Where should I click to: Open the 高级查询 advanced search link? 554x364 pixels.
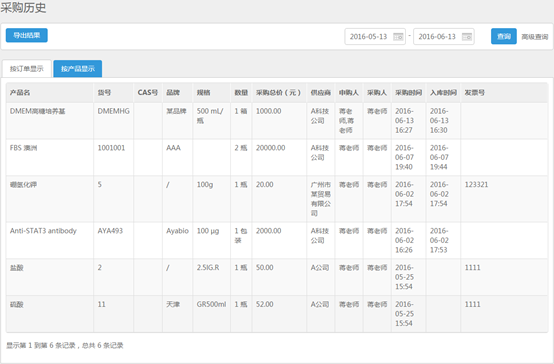click(535, 37)
